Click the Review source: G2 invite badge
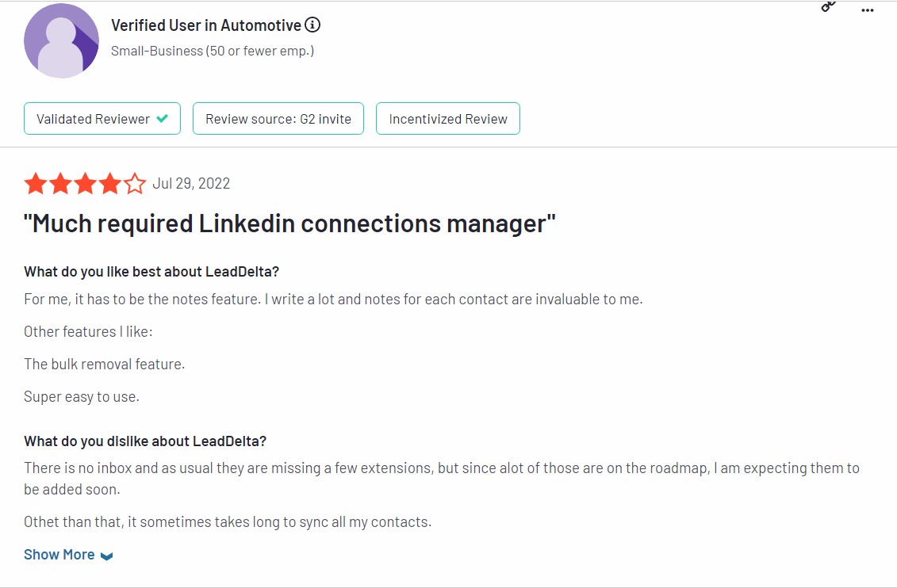 (x=278, y=118)
